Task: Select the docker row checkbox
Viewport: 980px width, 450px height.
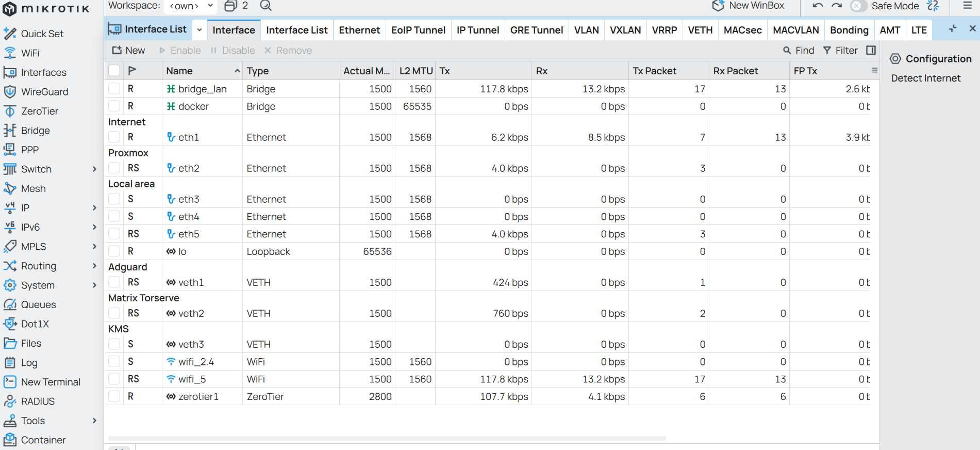Action: pyautogui.click(x=114, y=106)
